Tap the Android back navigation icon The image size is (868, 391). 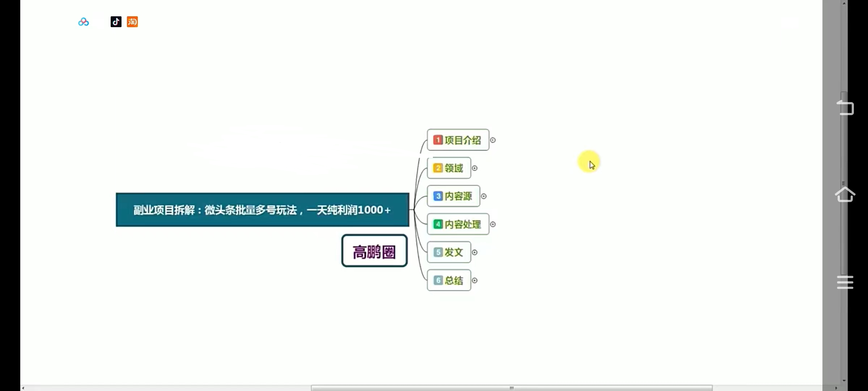point(845,108)
